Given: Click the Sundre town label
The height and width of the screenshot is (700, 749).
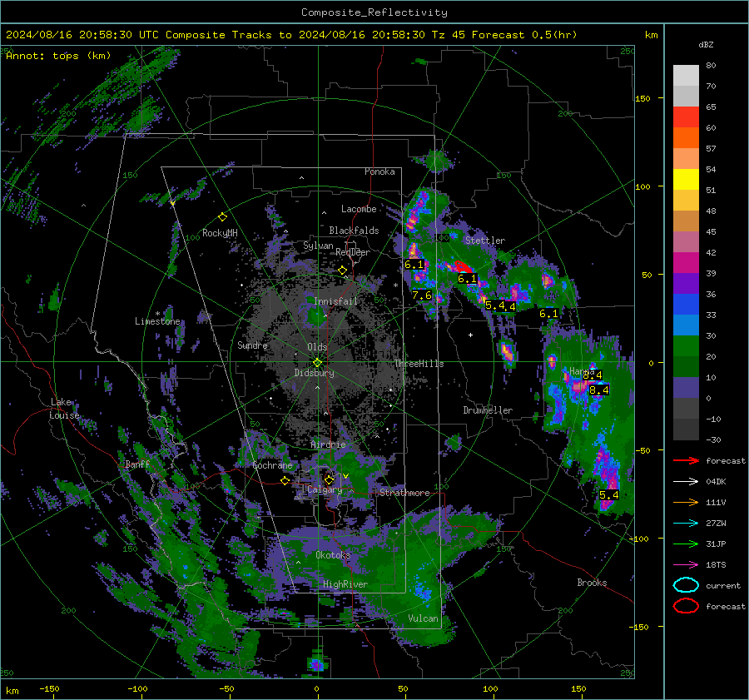Looking at the screenshot, I should click(252, 345).
